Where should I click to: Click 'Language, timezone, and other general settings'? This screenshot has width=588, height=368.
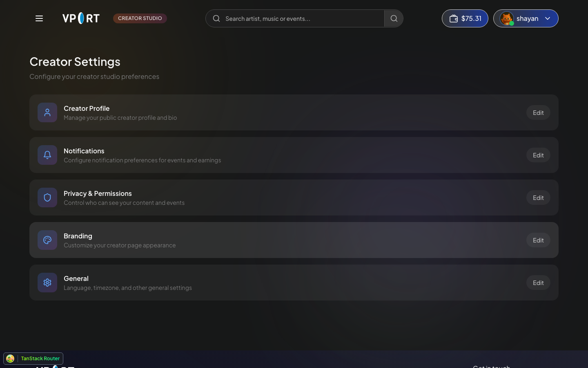(128, 288)
